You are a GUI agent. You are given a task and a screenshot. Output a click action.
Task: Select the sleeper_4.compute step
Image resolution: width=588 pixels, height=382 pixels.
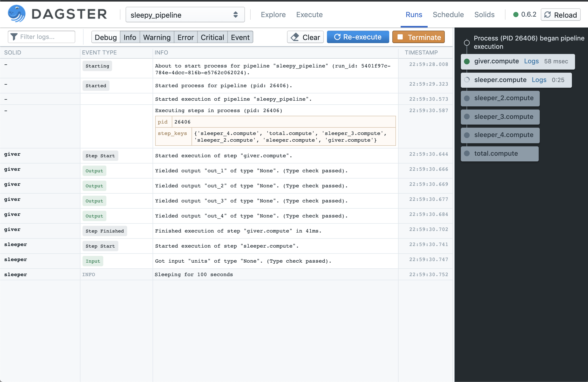pos(500,135)
